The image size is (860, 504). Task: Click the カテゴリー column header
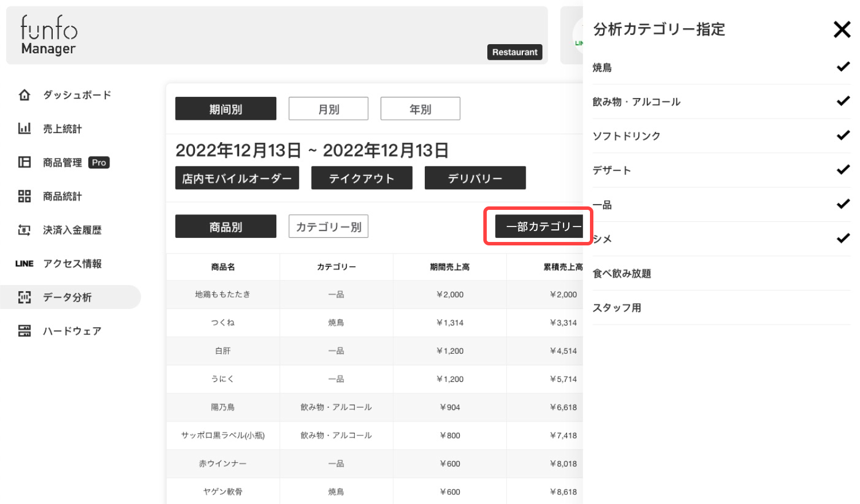[337, 267]
